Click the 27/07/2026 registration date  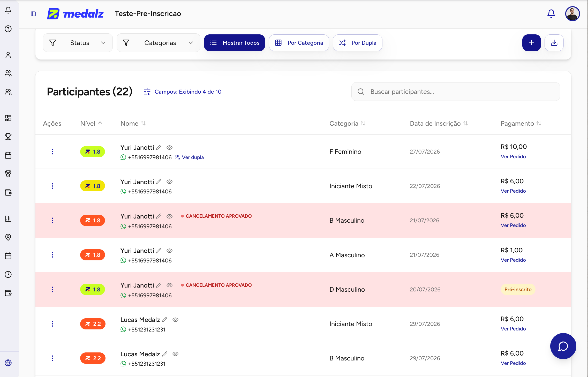425,152
